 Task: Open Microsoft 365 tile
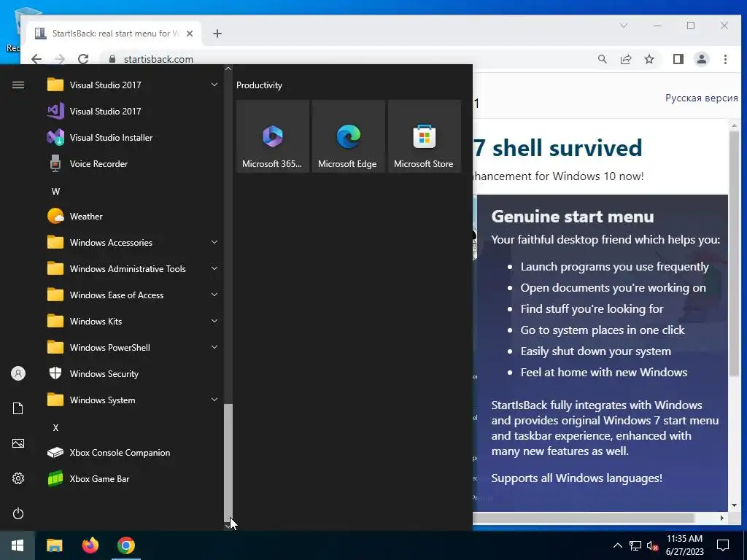(x=273, y=136)
